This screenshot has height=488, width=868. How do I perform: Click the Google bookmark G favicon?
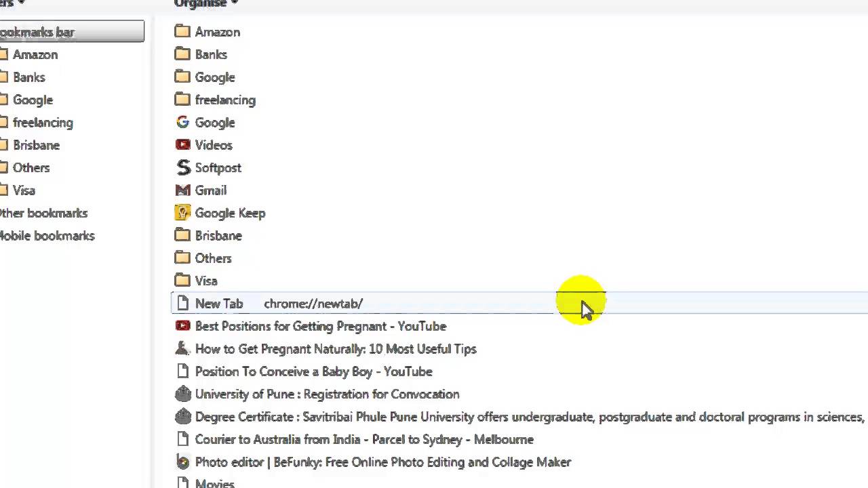(x=182, y=122)
